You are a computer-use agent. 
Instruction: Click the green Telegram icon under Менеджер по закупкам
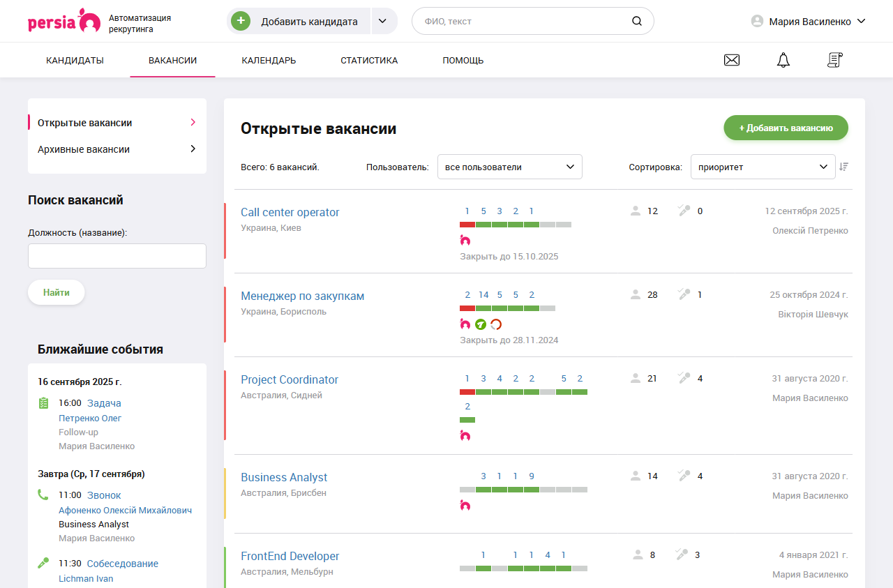[481, 324]
